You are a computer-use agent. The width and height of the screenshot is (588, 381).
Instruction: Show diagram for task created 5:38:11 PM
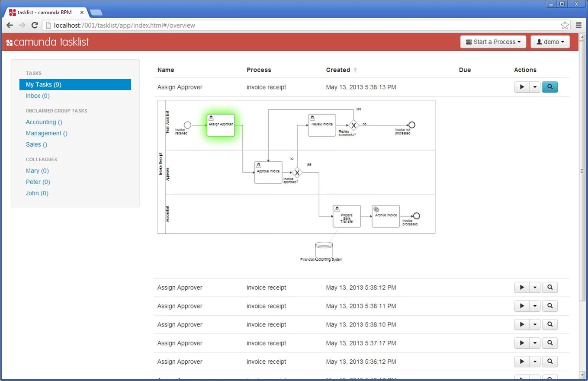(x=550, y=306)
